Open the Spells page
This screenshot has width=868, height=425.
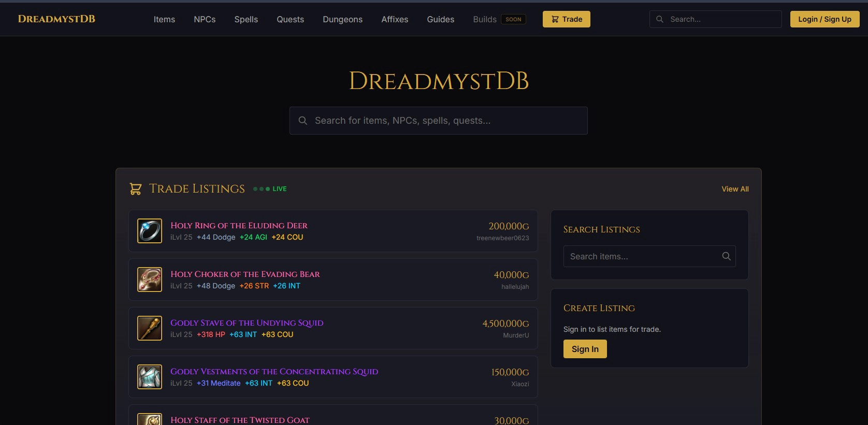click(x=246, y=19)
